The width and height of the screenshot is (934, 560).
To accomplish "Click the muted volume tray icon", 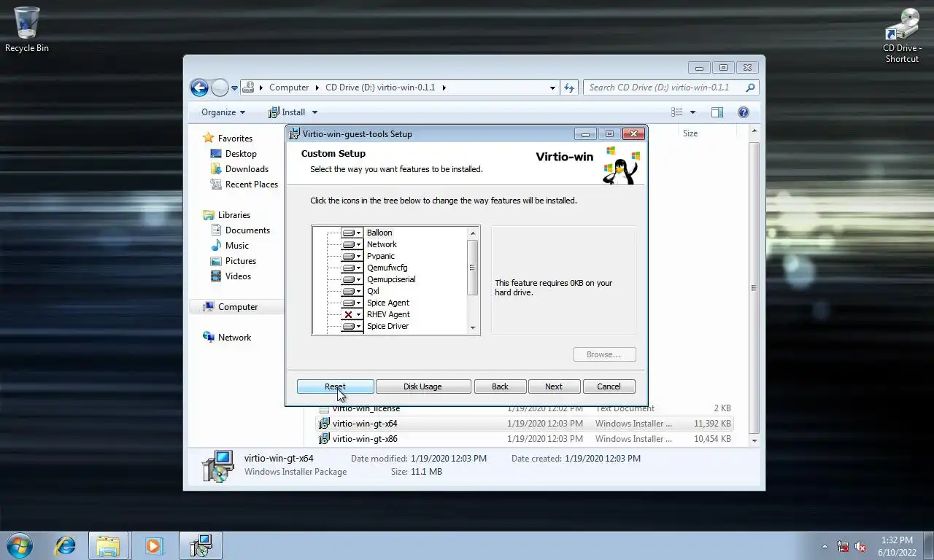I will (x=861, y=546).
